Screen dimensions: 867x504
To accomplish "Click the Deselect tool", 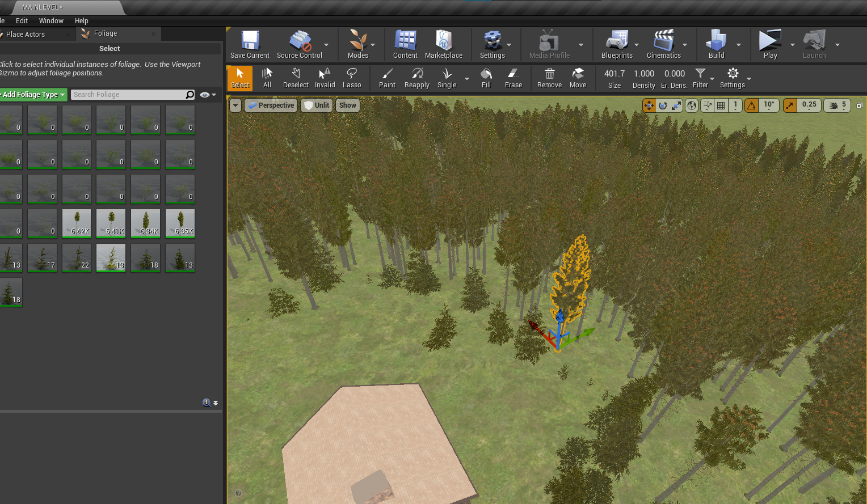I will pos(296,78).
